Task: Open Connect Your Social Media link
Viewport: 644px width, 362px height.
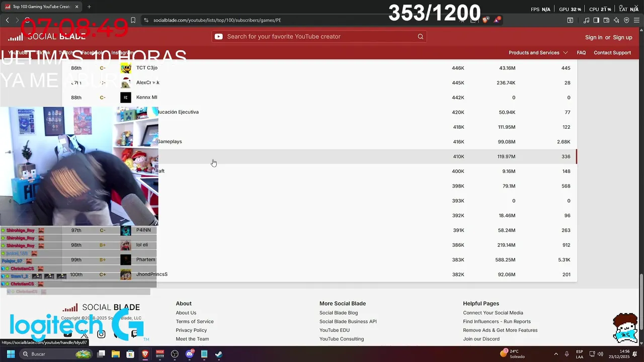Action: point(493,313)
